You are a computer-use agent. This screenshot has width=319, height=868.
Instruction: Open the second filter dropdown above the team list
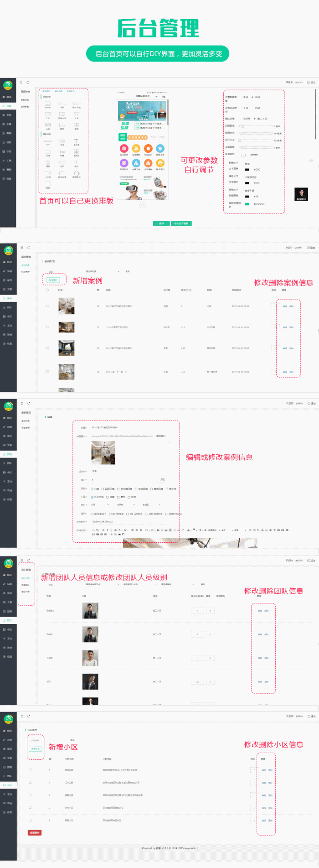[140, 584]
